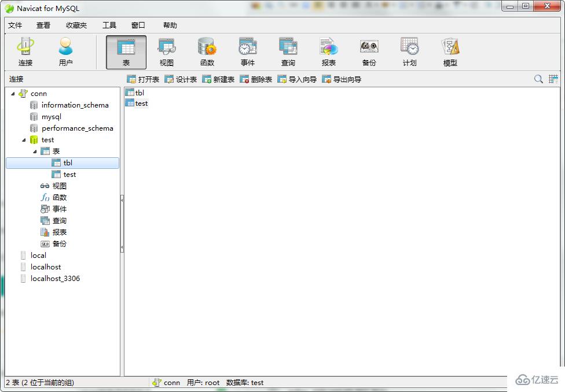Collapse the 表 (Tables) tree node
Viewport: 565px width, 392px height.
tap(34, 151)
